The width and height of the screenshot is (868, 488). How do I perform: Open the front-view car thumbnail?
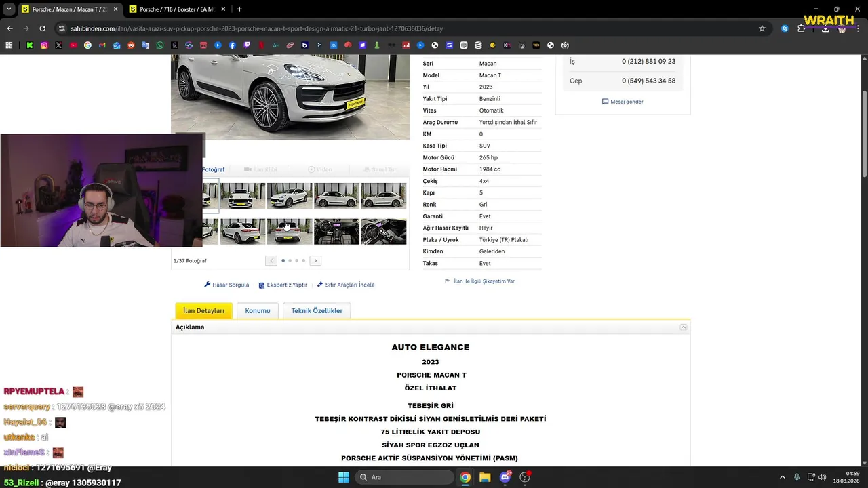coord(242,196)
